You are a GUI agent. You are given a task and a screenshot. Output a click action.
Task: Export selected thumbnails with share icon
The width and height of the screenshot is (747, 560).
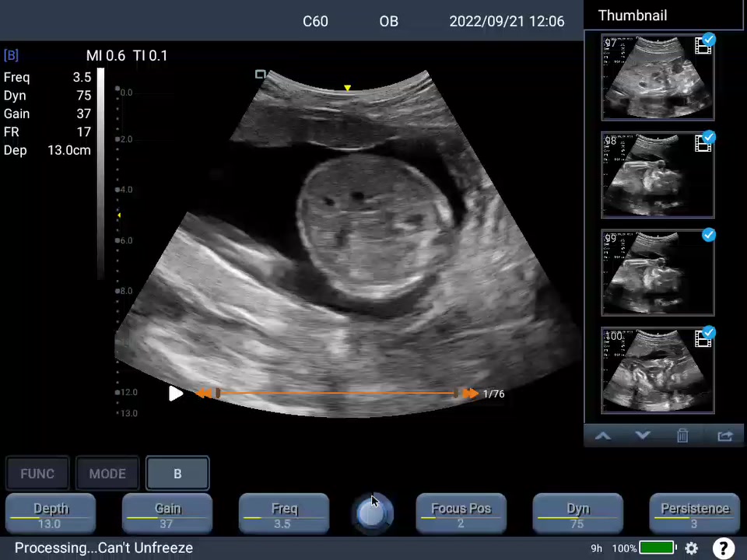724,436
